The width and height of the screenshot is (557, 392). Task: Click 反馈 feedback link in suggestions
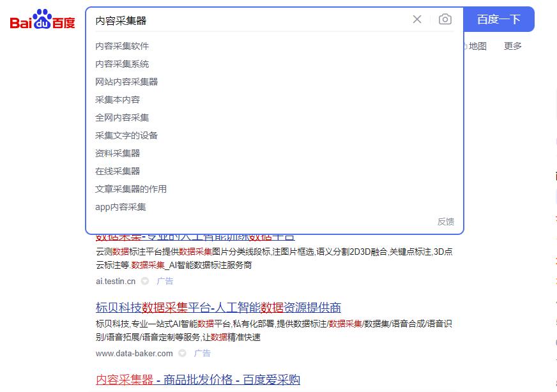(445, 222)
